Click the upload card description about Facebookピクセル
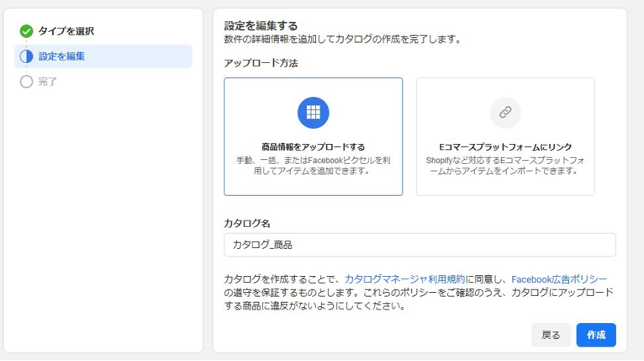The height and width of the screenshot is (361, 644). (313, 165)
